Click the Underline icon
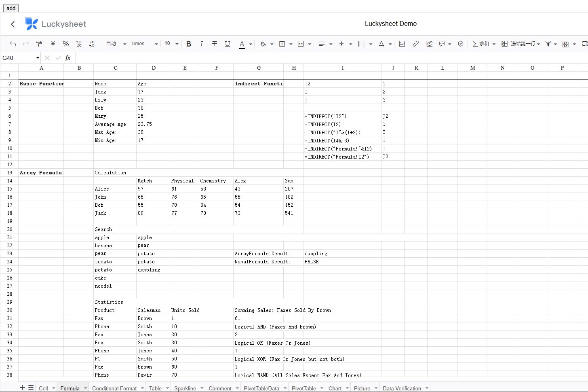This screenshot has height=392, width=588. (x=228, y=44)
